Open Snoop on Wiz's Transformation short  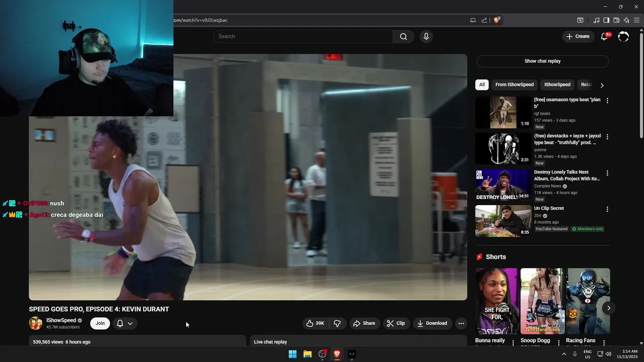click(542, 301)
